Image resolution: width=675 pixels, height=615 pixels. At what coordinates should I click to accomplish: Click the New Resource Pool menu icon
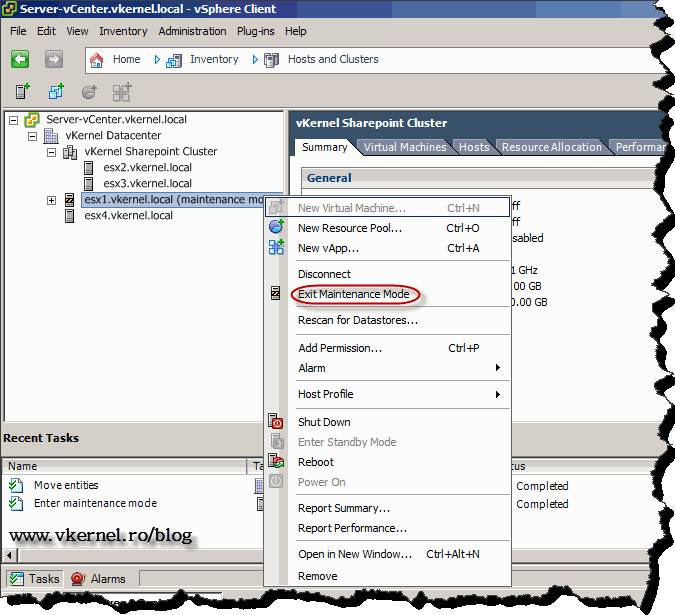click(x=276, y=226)
